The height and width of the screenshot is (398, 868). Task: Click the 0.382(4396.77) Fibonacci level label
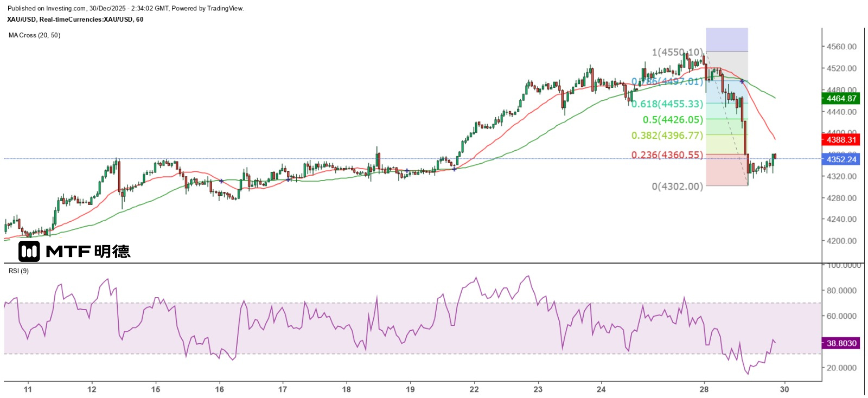(x=667, y=135)
